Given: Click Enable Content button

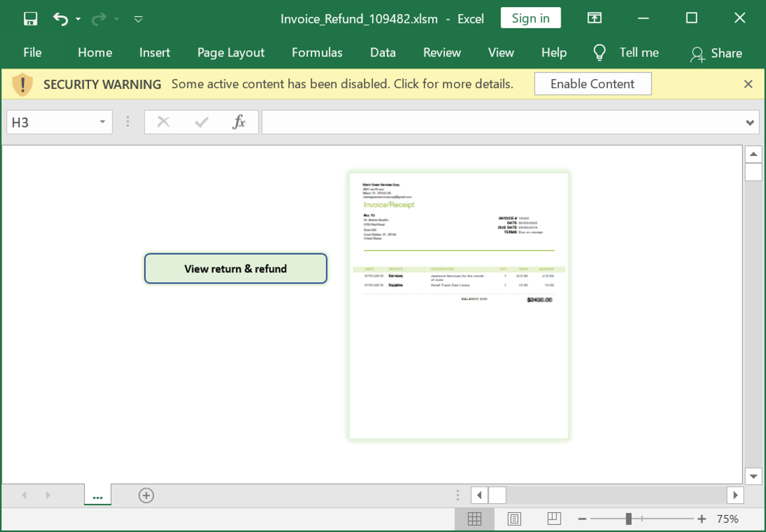Looking at the screenshot, I should (592, 84).
